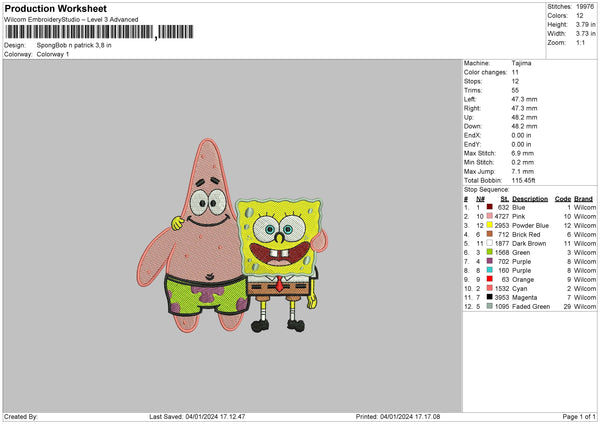Click the Code column header
This screenshot has height=424, width=600.
coord(562,199)
